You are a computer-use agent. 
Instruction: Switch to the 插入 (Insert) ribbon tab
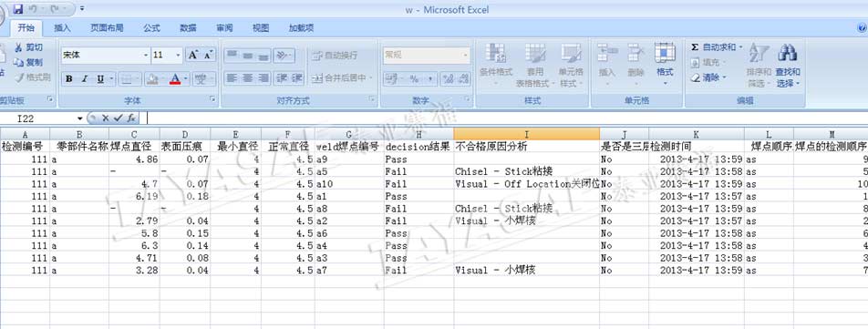point(62,27)
